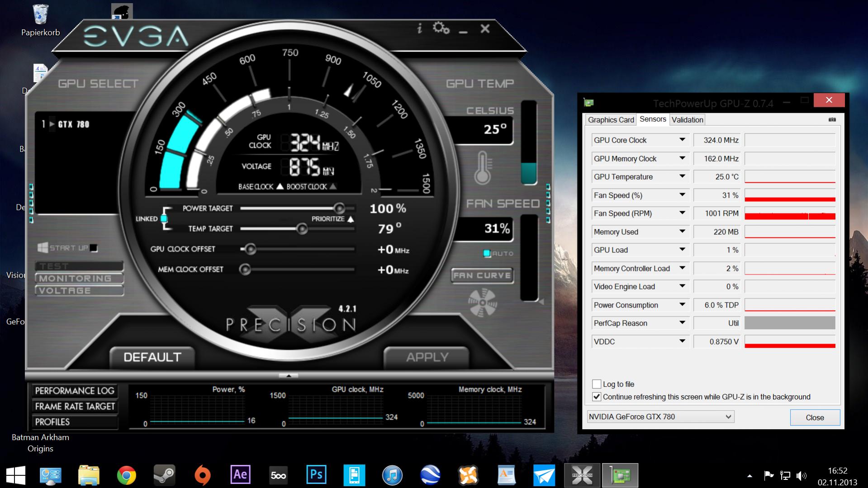Image resolution: width=868 pixels, height=488 pixels.
Task: Open EVGA Precision info icon
Action: click(x=419, y=28)
